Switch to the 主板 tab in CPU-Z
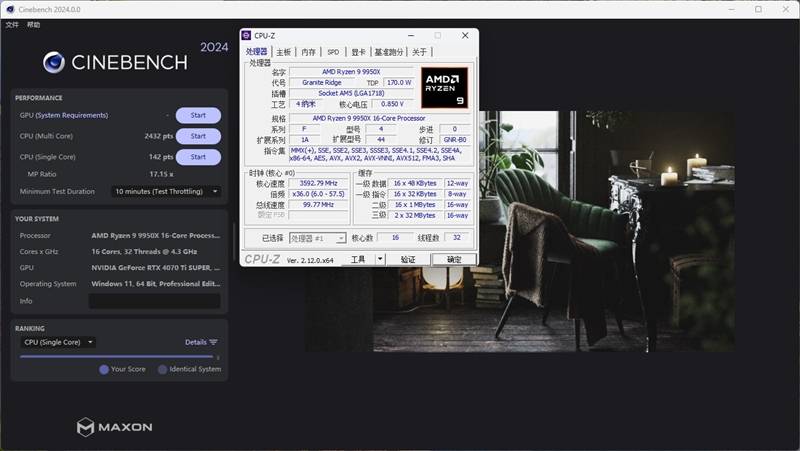 (x=284, y=52)
